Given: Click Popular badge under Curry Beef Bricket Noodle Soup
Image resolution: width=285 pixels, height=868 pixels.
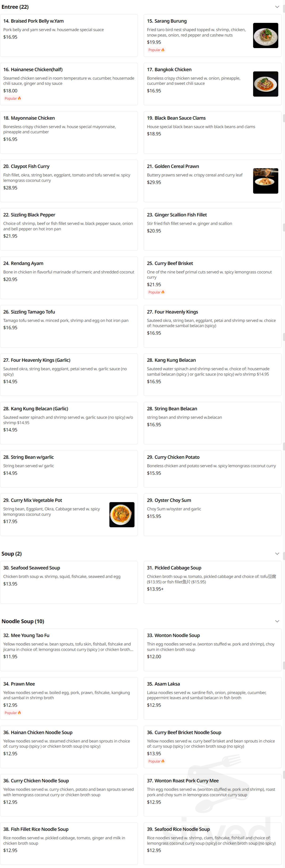Looking at the screenshot, I should [157, 761].
